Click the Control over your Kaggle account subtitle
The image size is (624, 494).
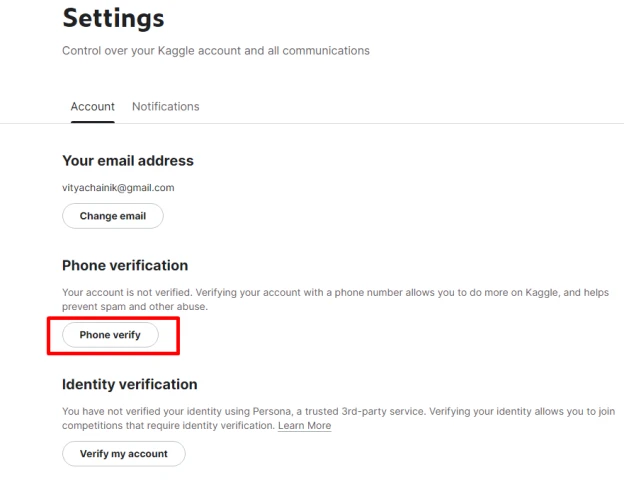click(216, 51)
